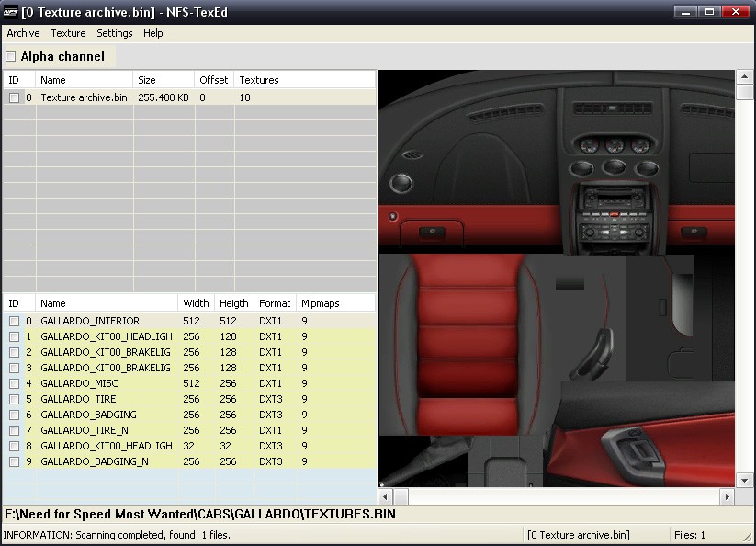Viewport: 756px width, 546px height.
Task: Open the Texture menu
Action: coord(69,33)
